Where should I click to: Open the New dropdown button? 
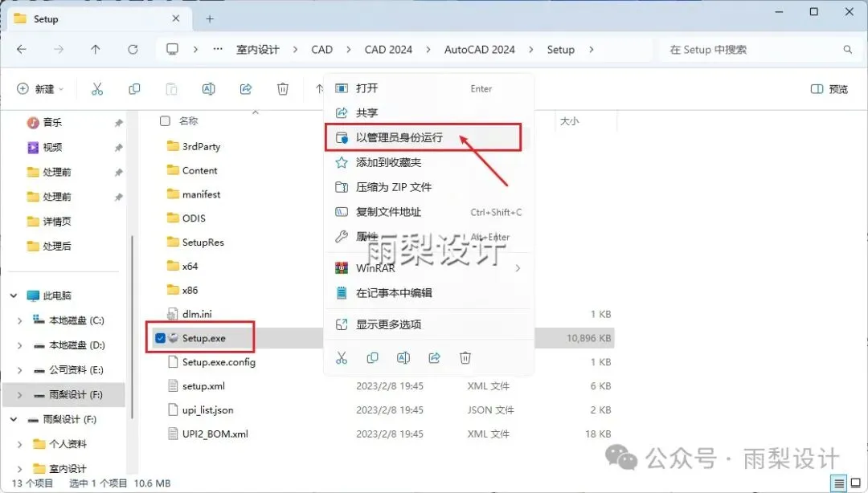point(41,89)
